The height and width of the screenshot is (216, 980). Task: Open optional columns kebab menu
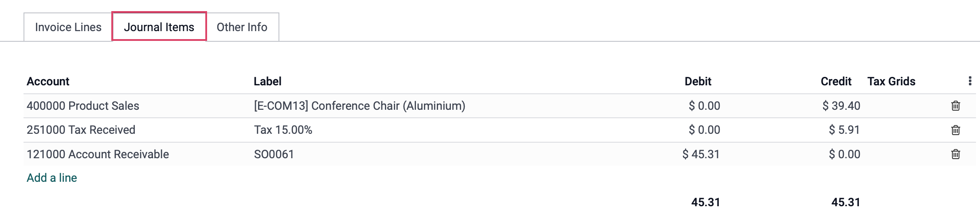click(x=970, y=81)
